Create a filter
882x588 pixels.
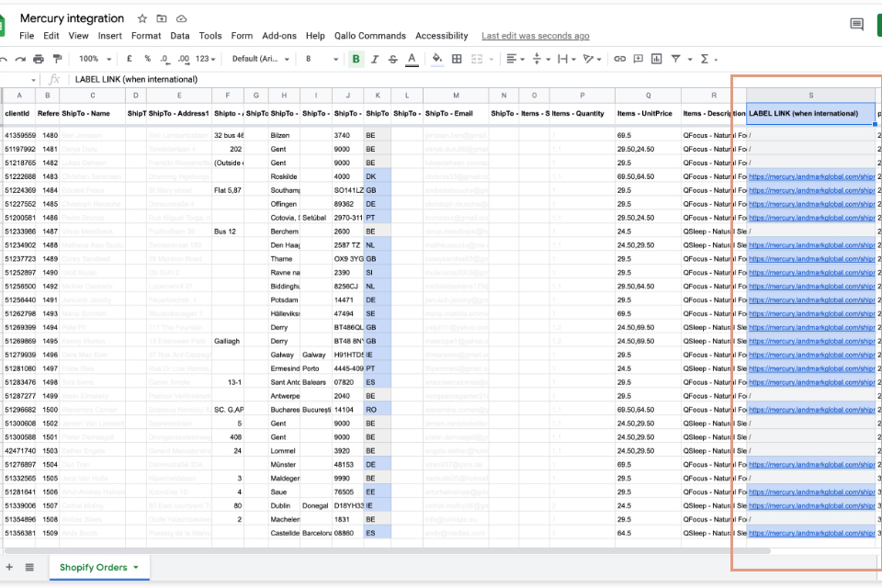pyautogui.click(x=675, y=59)
